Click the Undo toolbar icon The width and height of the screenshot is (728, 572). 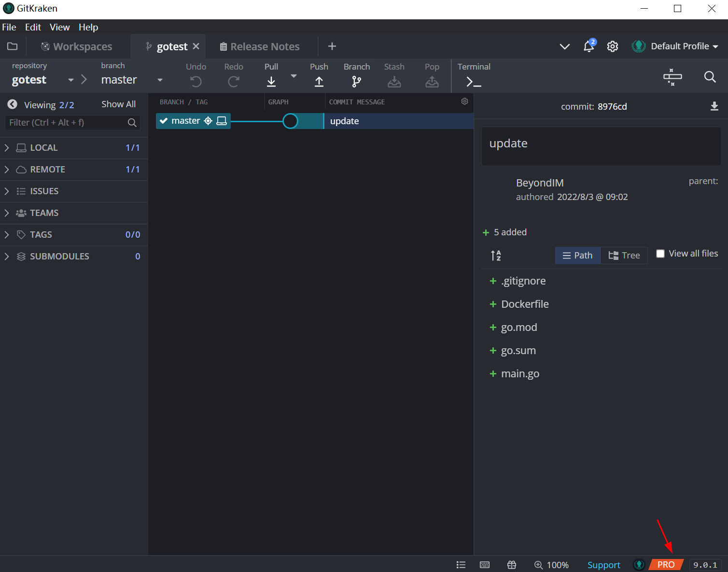point(196,82)
